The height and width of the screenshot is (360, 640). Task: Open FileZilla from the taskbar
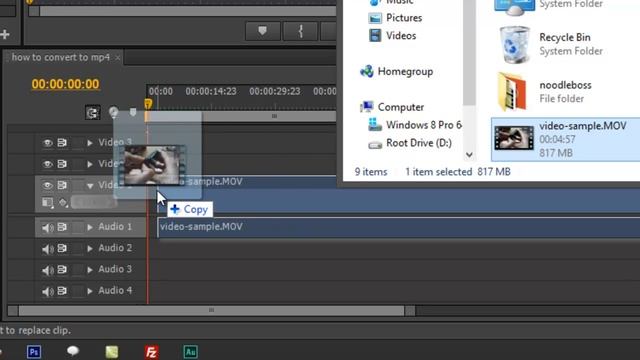click(151, 352)
